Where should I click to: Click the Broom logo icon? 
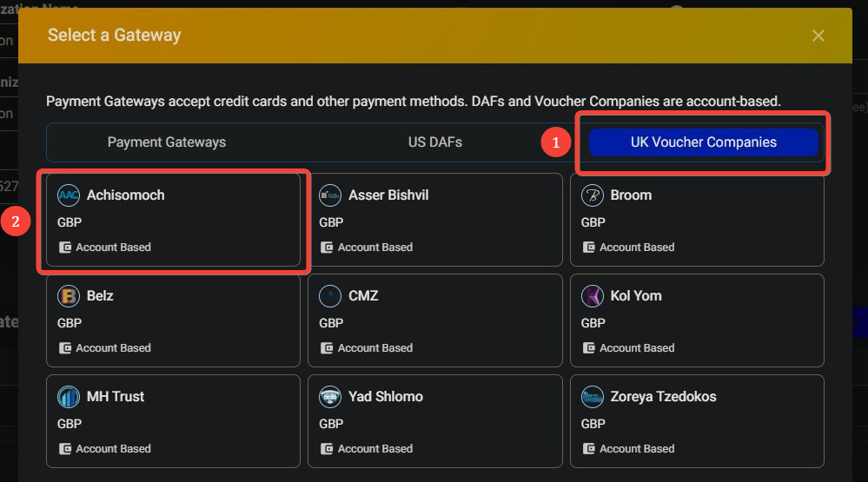593,195
